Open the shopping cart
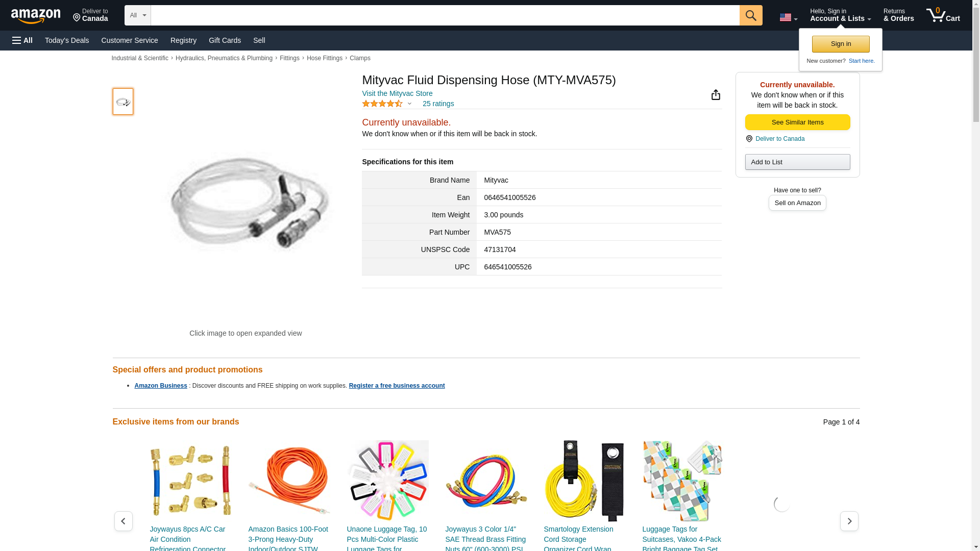Image resolution: width=980 pixels, height=551 pixels. [x=943, y=15]
